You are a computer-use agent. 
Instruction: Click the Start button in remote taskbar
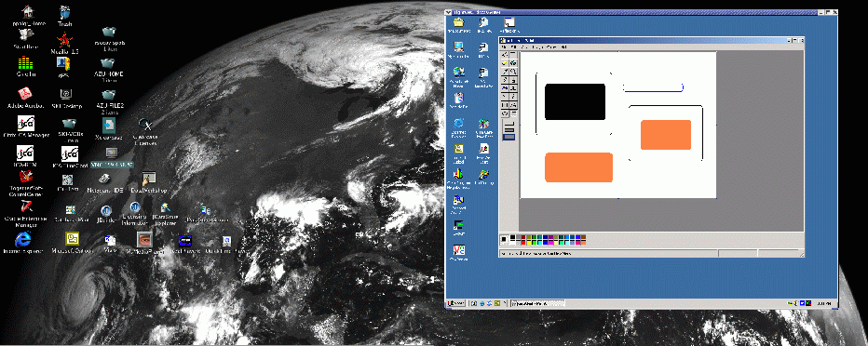point(456,303)
